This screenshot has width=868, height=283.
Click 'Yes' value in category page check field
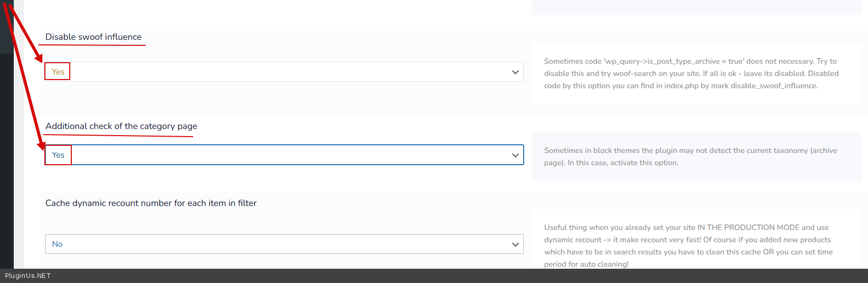coord(58,155)
